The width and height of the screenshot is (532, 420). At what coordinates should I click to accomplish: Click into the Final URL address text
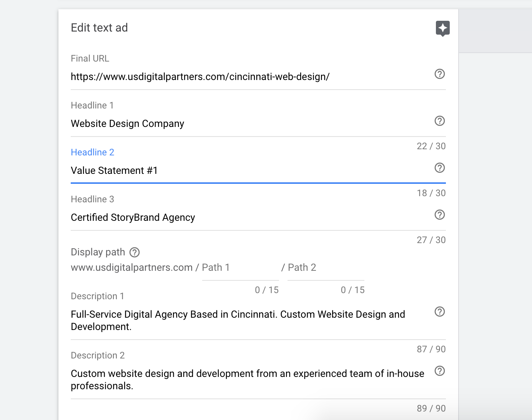point(200,77)
